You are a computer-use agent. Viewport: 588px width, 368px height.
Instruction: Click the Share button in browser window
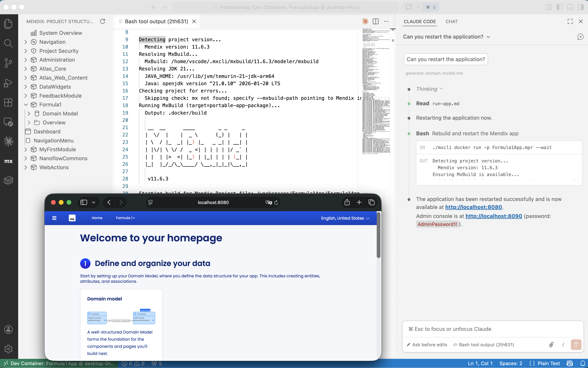coord(347,202)
